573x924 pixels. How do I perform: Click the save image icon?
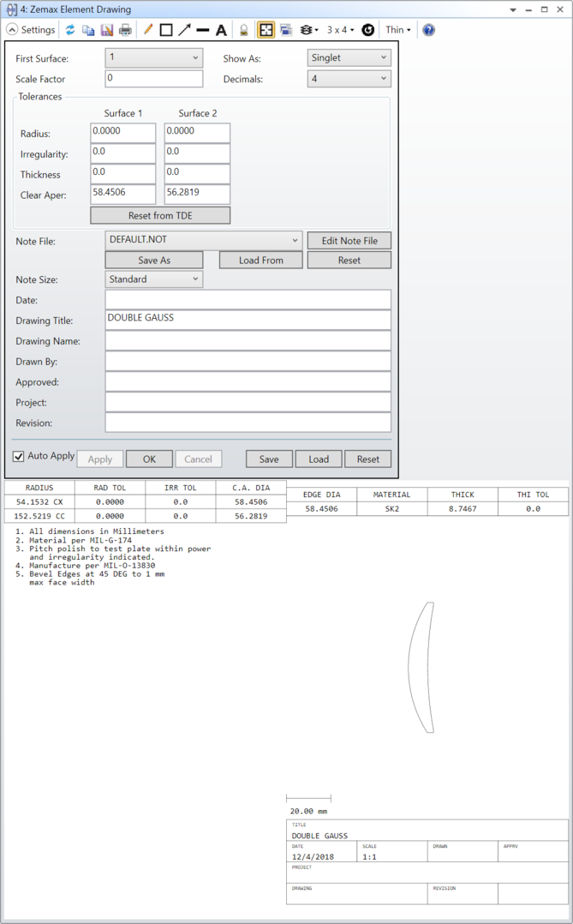tap(106, 29)
